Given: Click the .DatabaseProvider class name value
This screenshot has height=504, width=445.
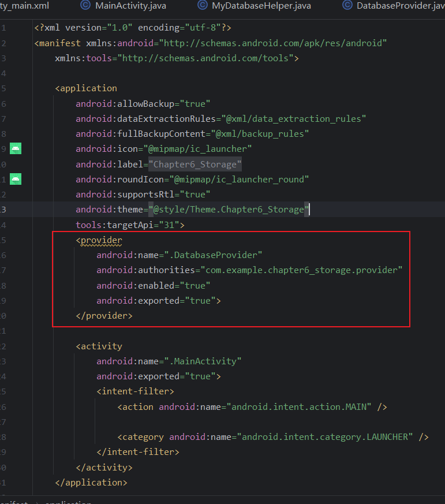Looking at the screenshot, I should click(x=214, y=255).
